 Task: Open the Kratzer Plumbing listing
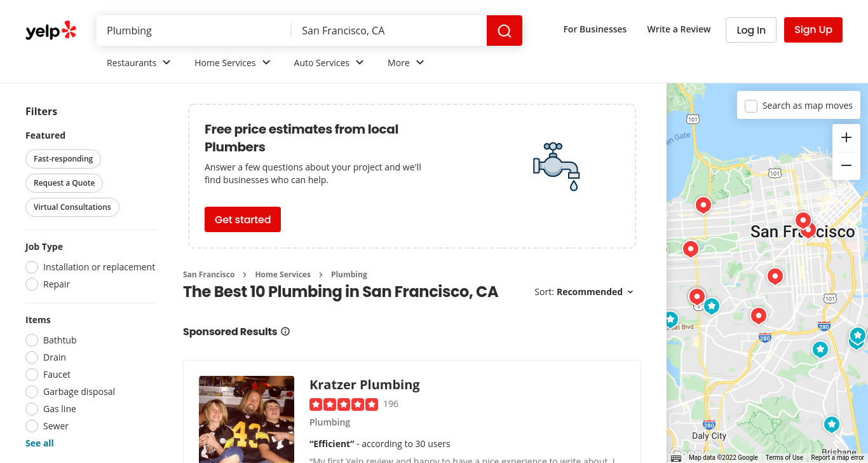(x=365, y=385)
